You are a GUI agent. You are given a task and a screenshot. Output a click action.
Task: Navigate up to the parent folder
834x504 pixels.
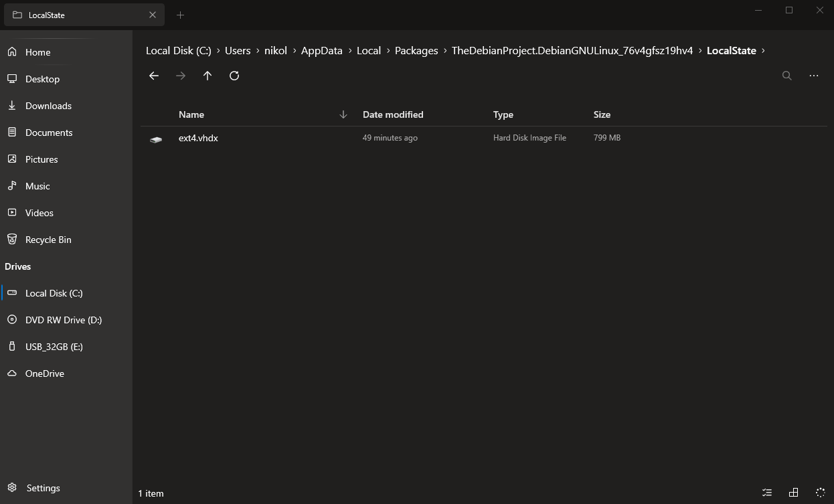coord(207,76)
